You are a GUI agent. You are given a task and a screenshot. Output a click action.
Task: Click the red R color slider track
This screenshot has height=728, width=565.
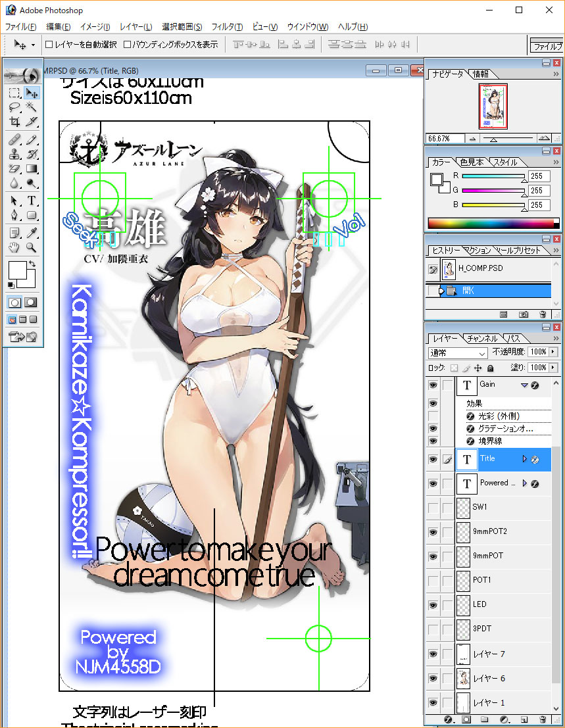pyautogui.click(x=493, y=176)
